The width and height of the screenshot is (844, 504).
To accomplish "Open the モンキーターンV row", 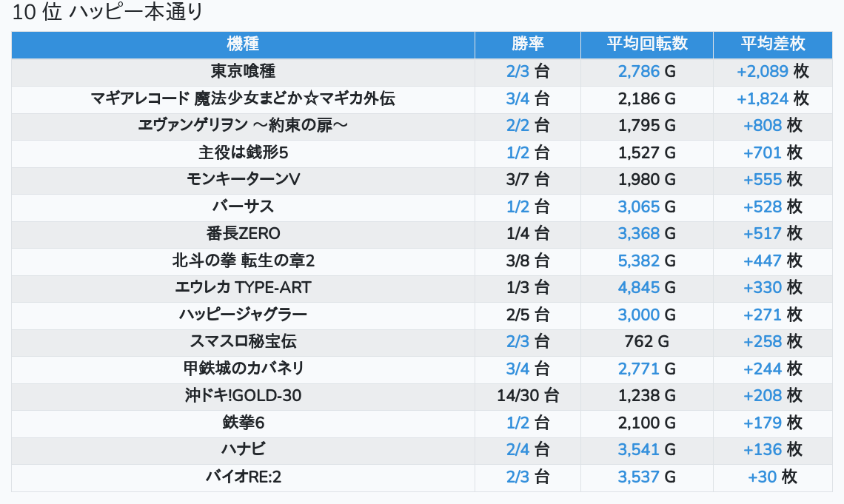I will 243,180.
